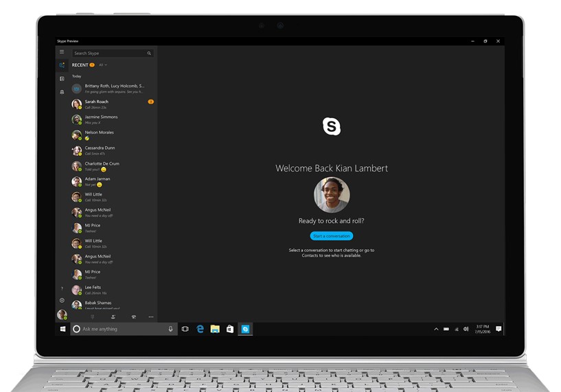
Task: Open Sarah Roach conversation
Action: click(x=113, y=104)
